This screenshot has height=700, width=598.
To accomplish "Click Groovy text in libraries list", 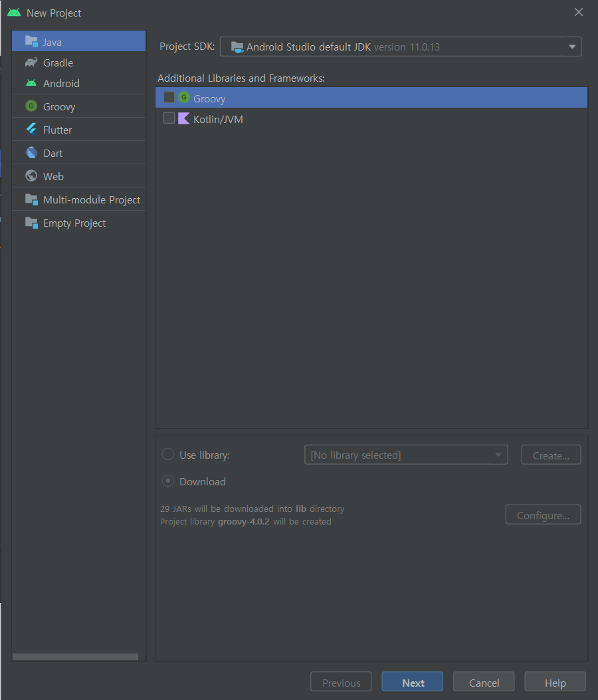I will (209, 98).
